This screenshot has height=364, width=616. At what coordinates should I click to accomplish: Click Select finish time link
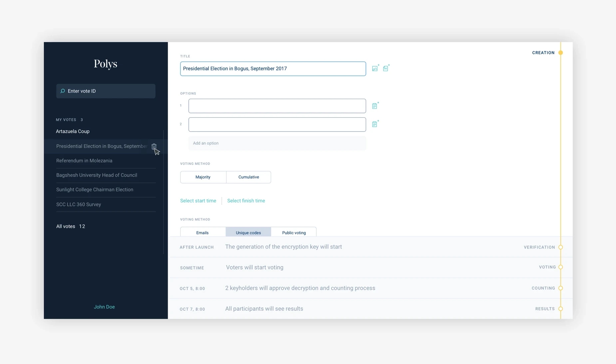click(246, 201)
